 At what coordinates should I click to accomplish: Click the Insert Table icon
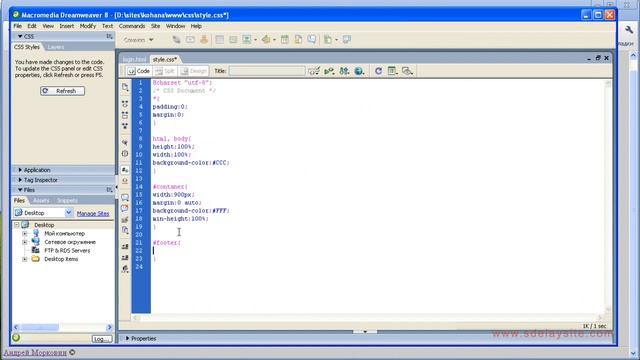click(x=220, y=40)
